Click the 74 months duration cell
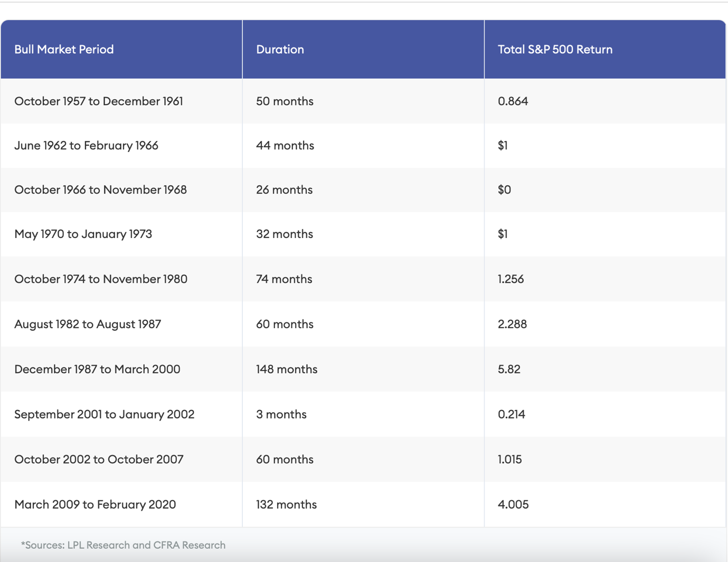The height and width of the screenshot is (562, 728). coord(284,279)
